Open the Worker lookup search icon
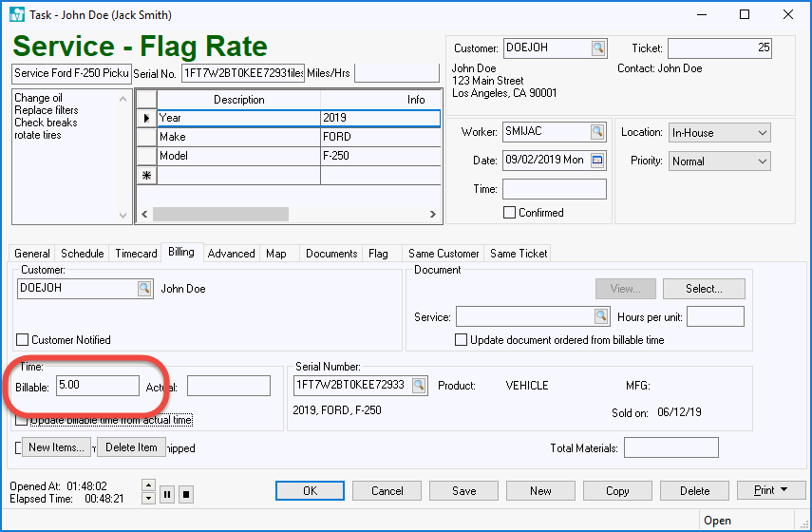Viewport: 812px width, 532px height. 597,132
